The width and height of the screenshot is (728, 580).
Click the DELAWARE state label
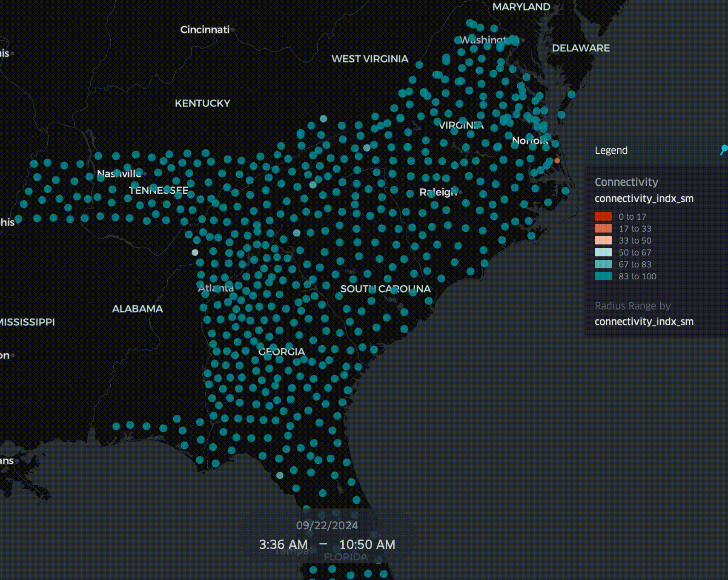click(x=581, y=48)
